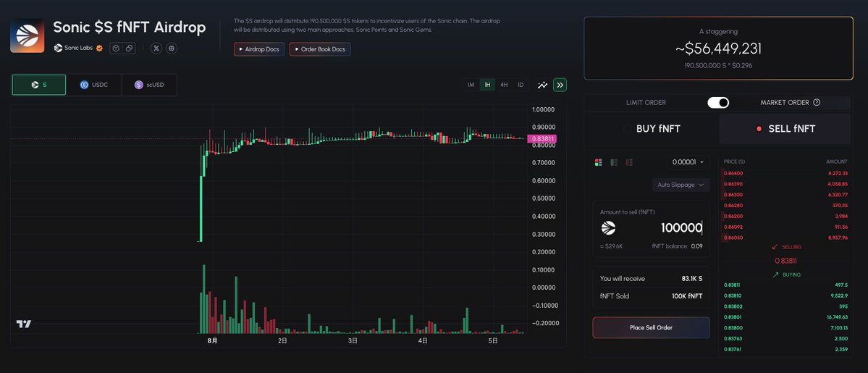Click buy order price 0.83811 row
The image size is (868, 373).
click(785, 285)
